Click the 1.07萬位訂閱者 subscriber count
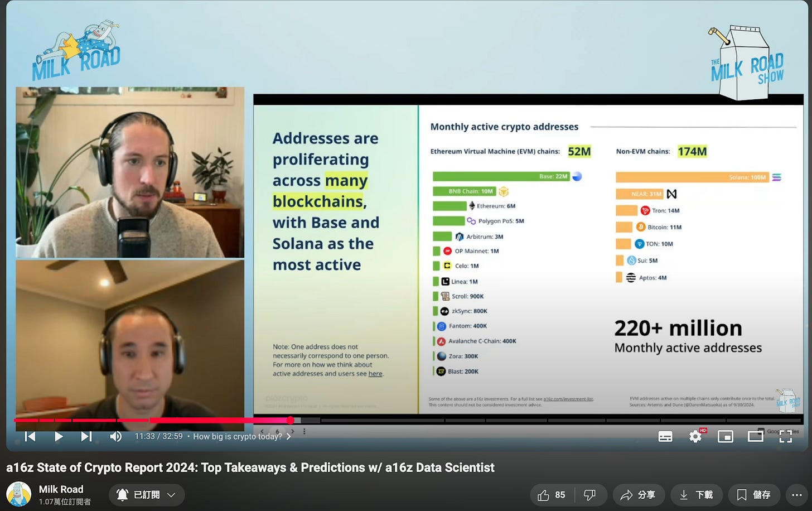Image resolution: width=812 pixels, height=511 pixels. pos(65,502)
